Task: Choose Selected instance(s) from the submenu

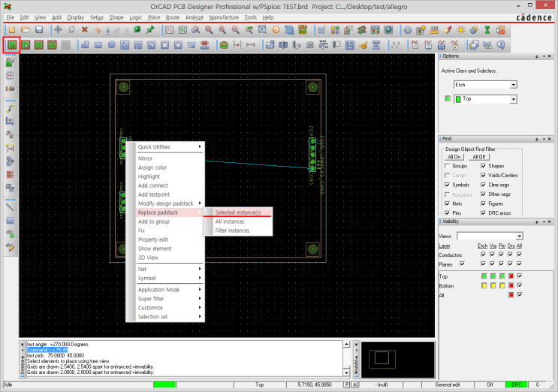Action: pos(238,213)
